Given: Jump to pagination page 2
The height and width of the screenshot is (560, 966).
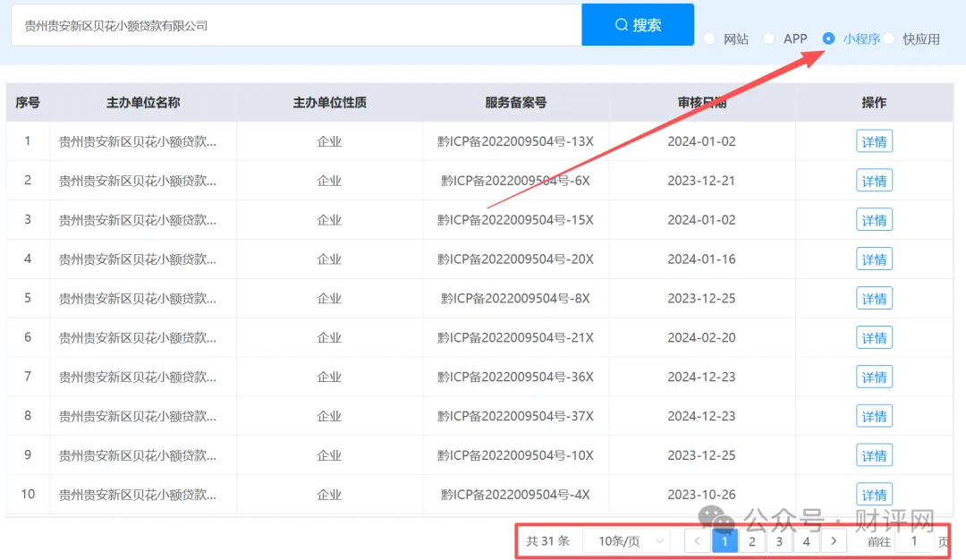Looking at the screenshot, I should 751,541.
